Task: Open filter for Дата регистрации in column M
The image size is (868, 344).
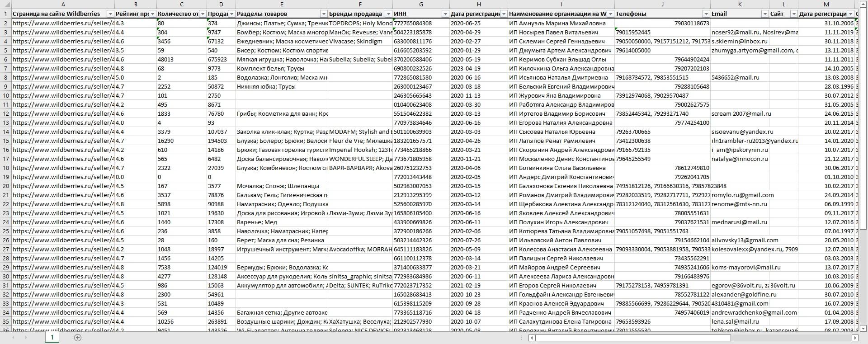Action: 850,14
